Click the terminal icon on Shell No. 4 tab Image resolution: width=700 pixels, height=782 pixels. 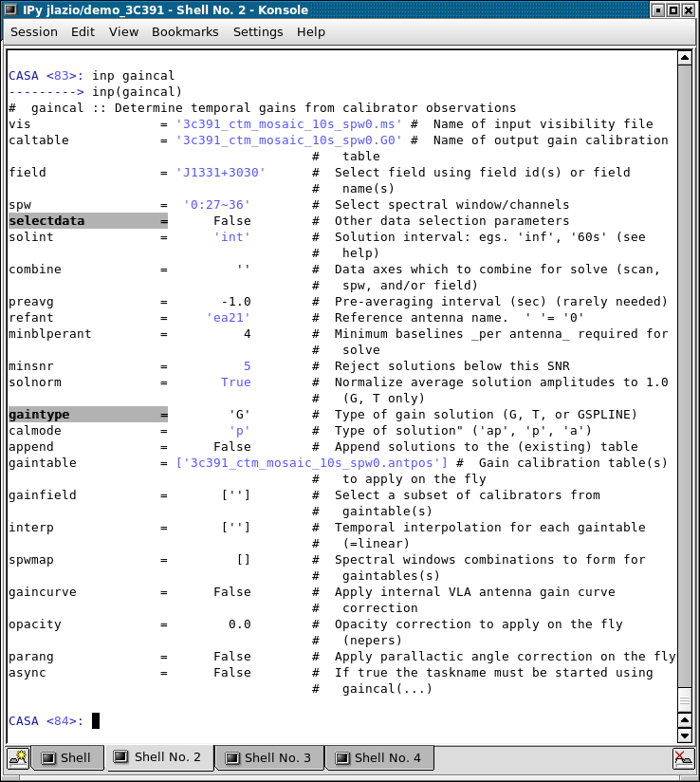click(342, 758)
